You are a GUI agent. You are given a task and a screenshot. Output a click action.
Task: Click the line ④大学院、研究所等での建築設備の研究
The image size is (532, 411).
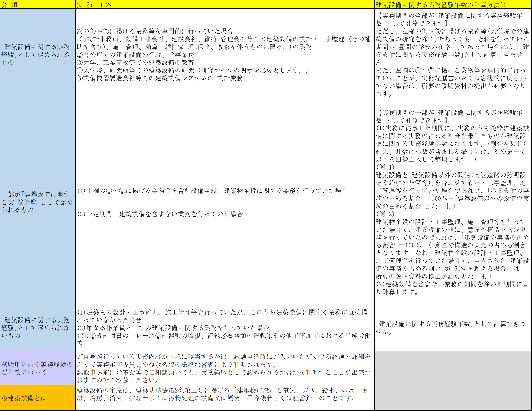tap(193, 70)
